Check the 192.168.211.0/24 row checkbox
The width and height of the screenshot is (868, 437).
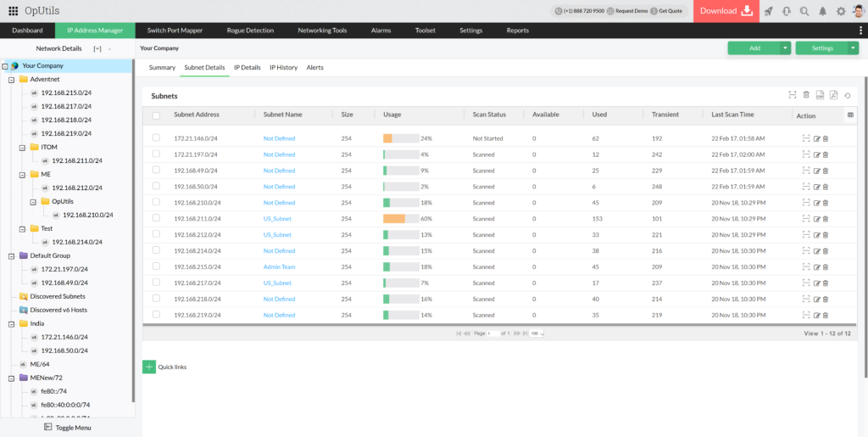coord(156,218)
